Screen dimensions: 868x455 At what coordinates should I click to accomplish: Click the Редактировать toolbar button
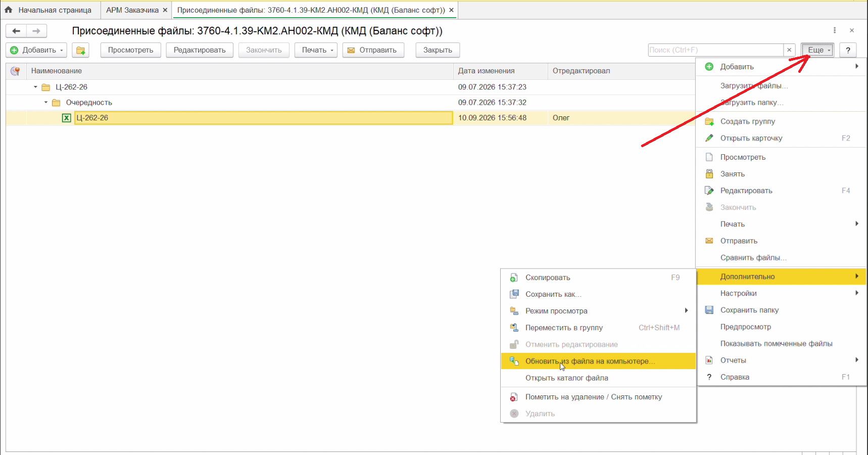[200, 50]
